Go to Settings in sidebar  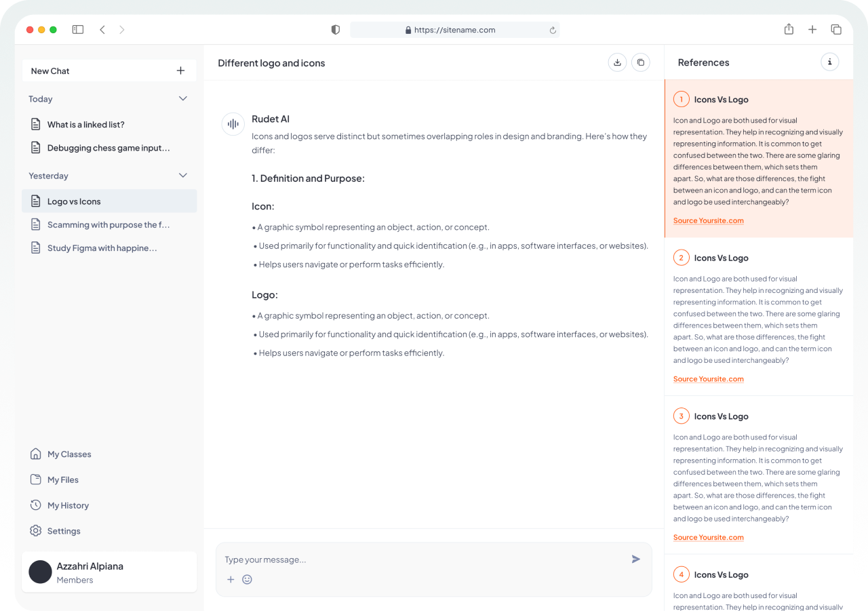pos(64,531)
